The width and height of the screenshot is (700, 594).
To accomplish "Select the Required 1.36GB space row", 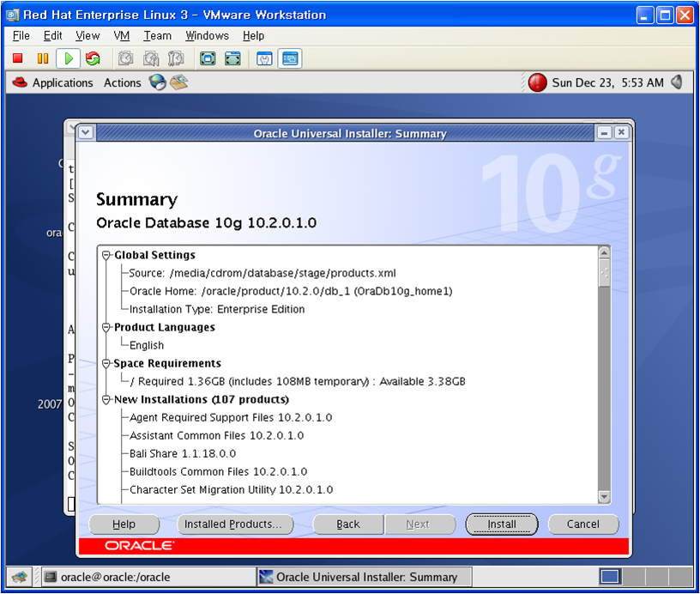I will coord(298,381).
